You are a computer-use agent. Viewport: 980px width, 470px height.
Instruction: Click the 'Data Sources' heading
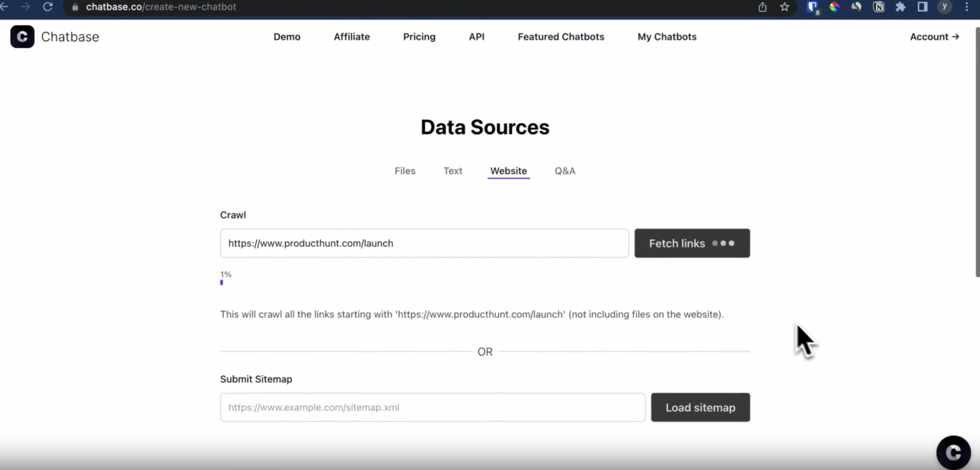click(485, 127)
